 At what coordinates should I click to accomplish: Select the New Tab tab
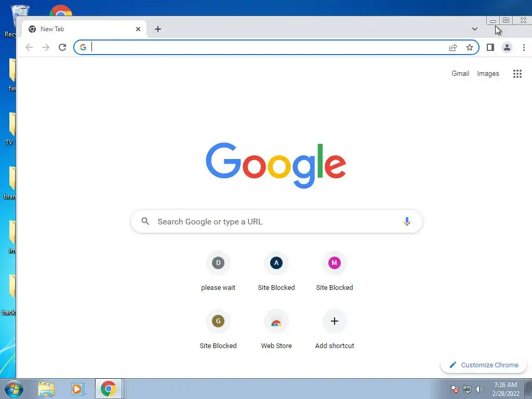point(84,29)
